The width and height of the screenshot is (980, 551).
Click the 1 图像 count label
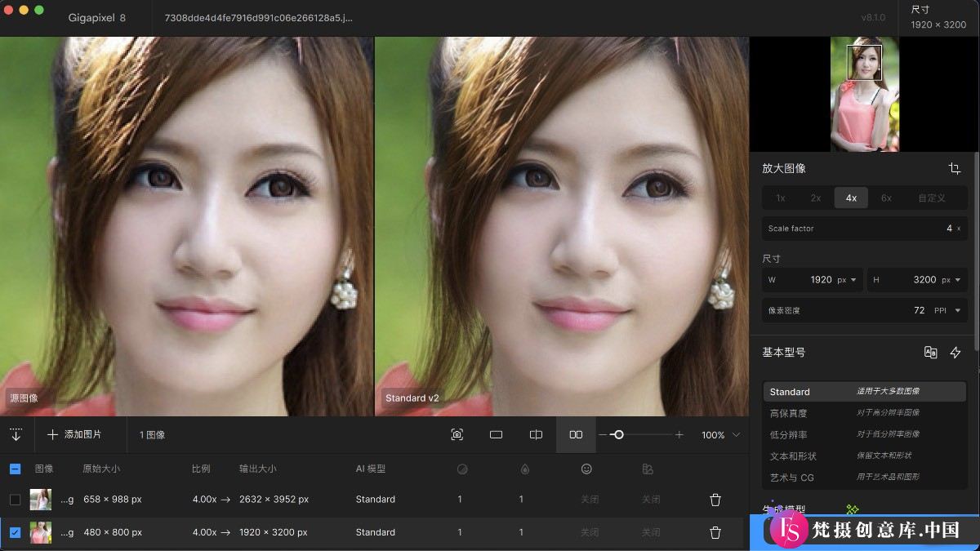tap(152, 435)
